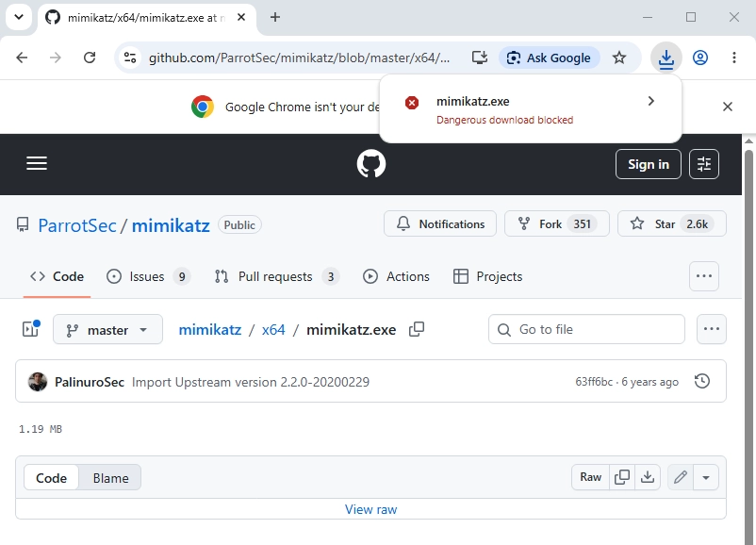Click the View raw link
Screen dimensions: 756x545
pos(370,509)
